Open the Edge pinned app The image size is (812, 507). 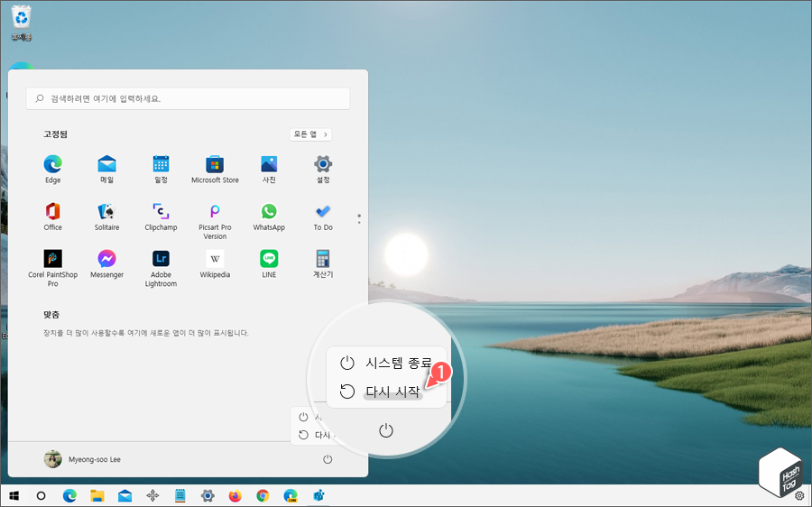[x=53, y=170]
